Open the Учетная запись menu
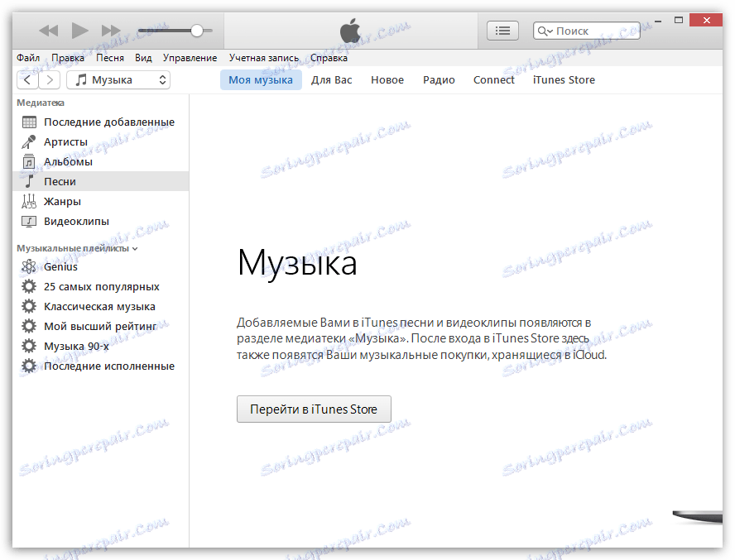The height and width of the screenshot is (560, 735). click(264, 58)
